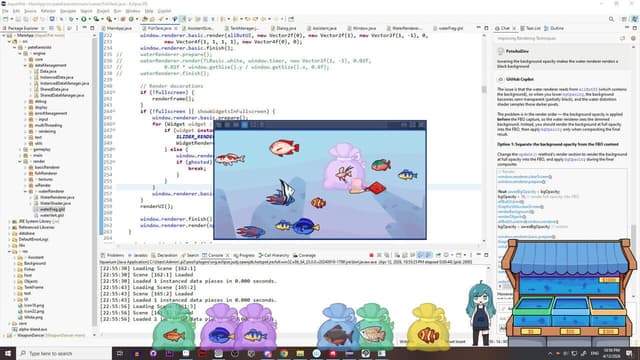Screen dimensions: 640x360
Task: Toggle Mark Occurrences in the toolbar
Action: click(182, 19)
